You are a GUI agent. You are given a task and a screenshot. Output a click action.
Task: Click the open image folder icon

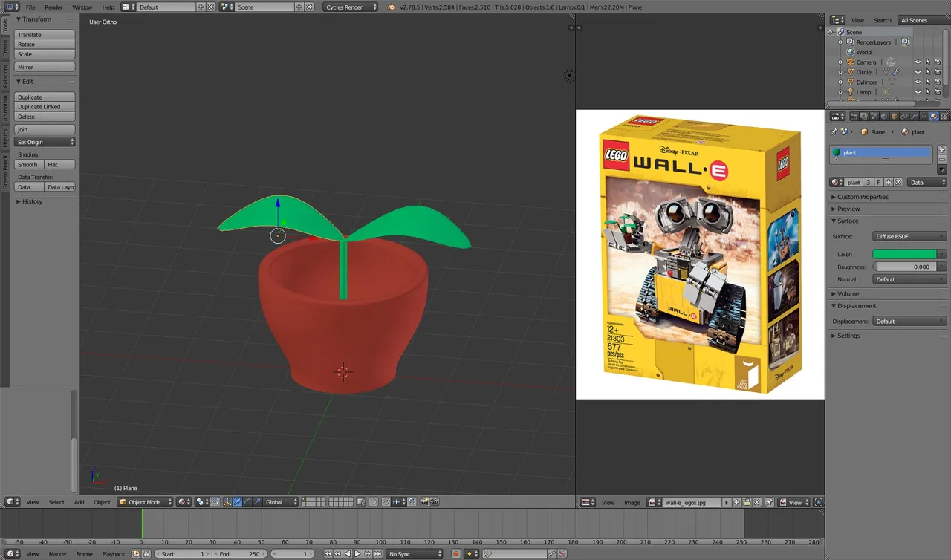pos(747,502)
